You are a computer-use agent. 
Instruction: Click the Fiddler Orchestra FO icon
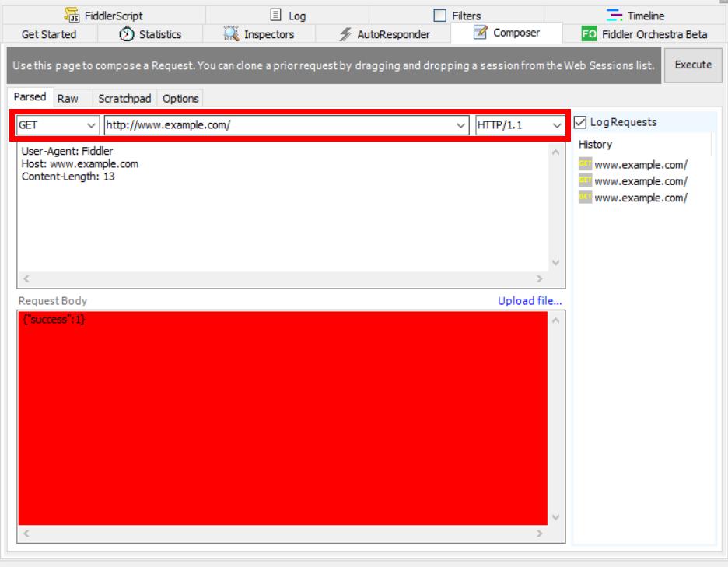(x=590, y=34)
